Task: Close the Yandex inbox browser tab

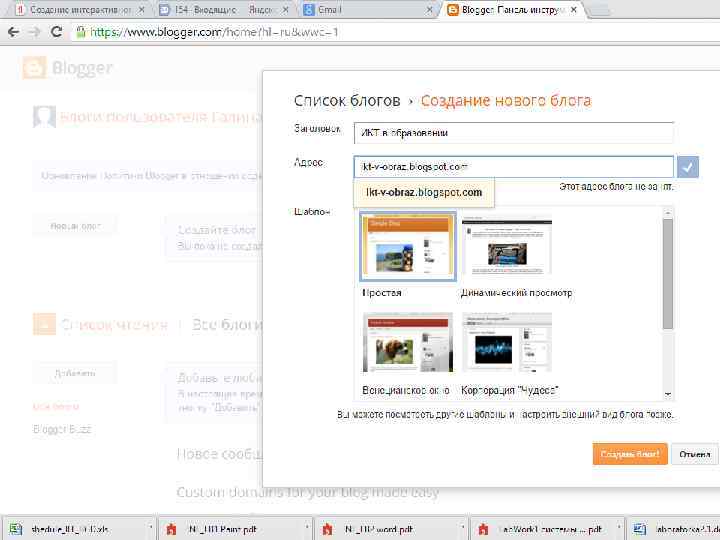Action: click(x=285, y=10)
